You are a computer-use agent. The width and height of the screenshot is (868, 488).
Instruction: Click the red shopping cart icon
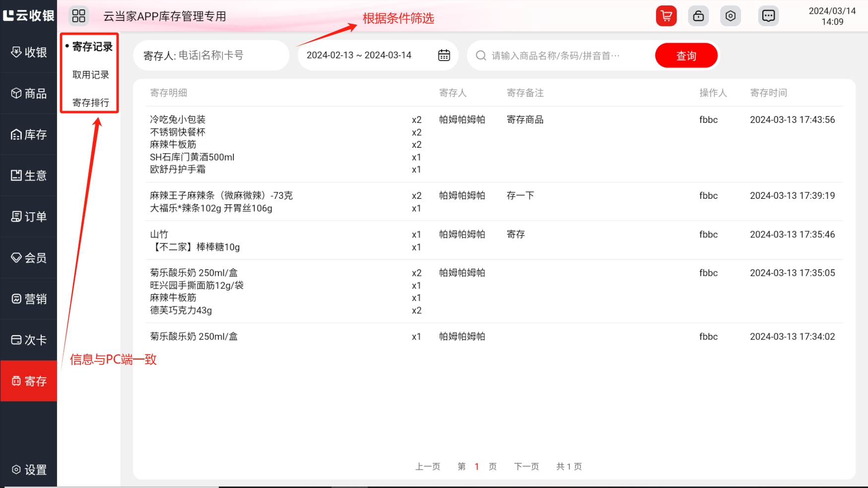click(x=666, y=16)
